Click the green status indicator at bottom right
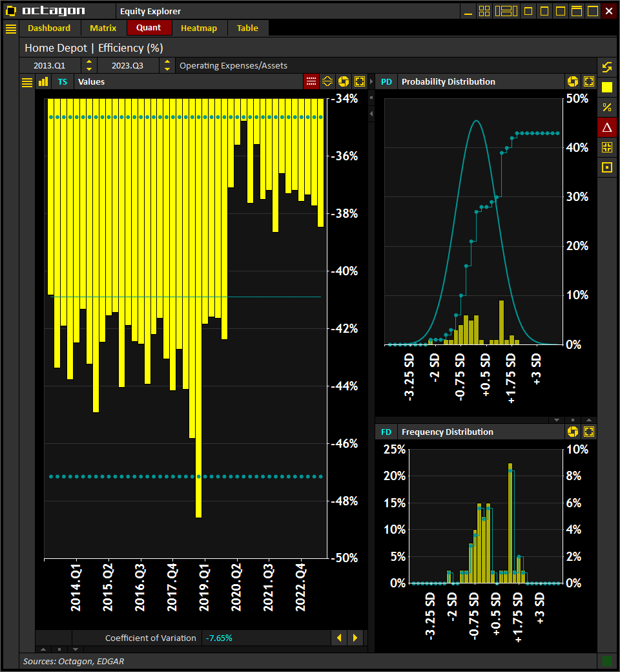 (606, 661)
